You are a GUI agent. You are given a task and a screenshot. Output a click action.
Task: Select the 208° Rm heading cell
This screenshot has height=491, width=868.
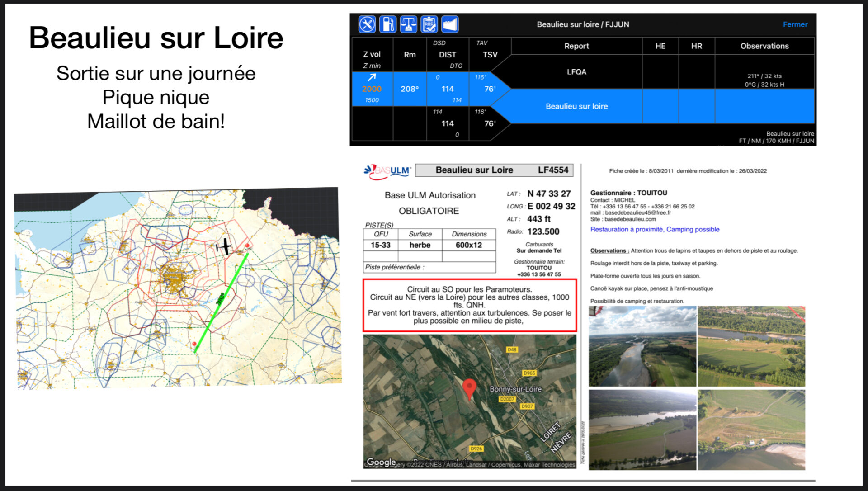pos(410,89)
